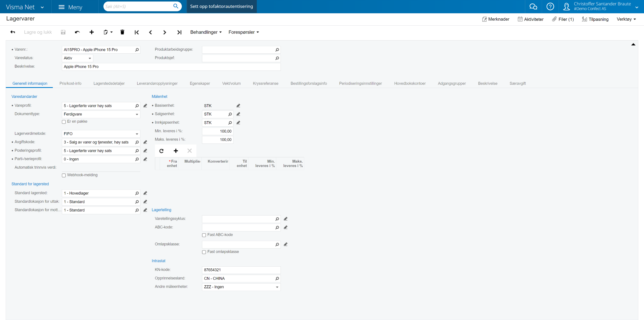
Task: Add new record with plus icon
Action: click(92, 32)
